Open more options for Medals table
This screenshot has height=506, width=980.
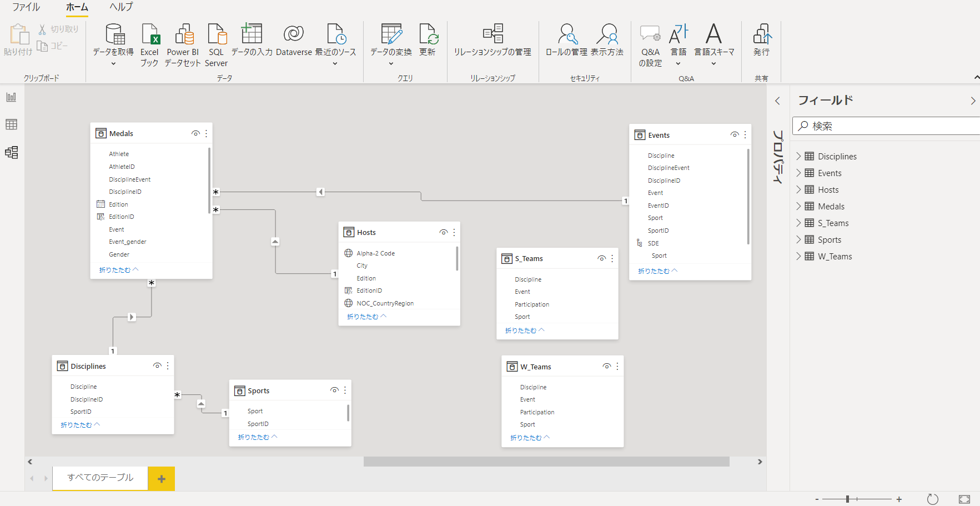click(207, 133)
